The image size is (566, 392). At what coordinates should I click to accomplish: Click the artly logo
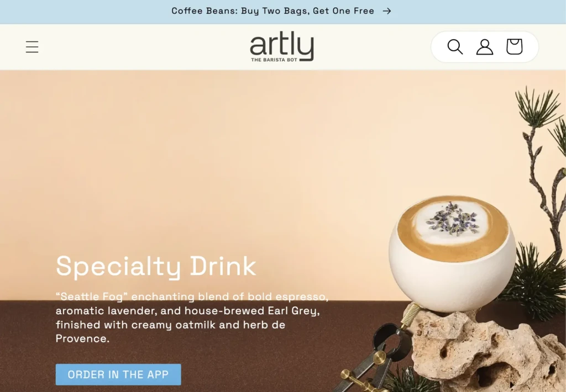click(282, 46)
